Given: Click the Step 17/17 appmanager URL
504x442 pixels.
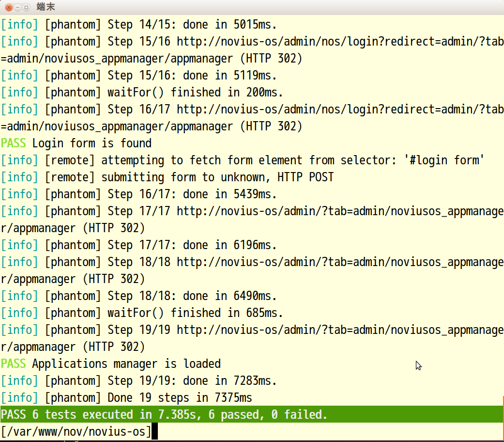Looking at the screenshot, I should pyautogui.click(x=252, y=220).
